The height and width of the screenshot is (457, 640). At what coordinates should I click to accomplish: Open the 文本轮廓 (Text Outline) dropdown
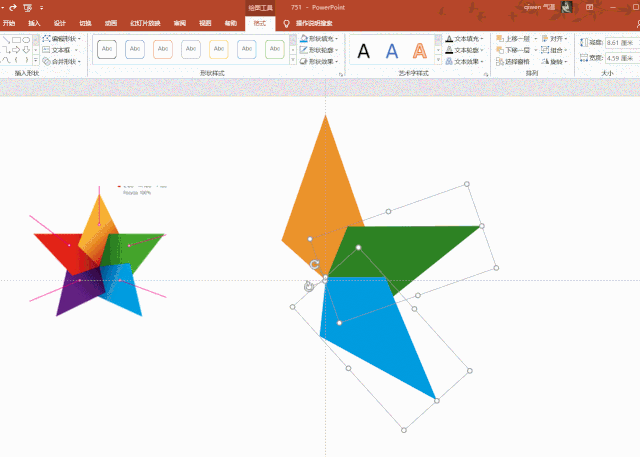464,50
